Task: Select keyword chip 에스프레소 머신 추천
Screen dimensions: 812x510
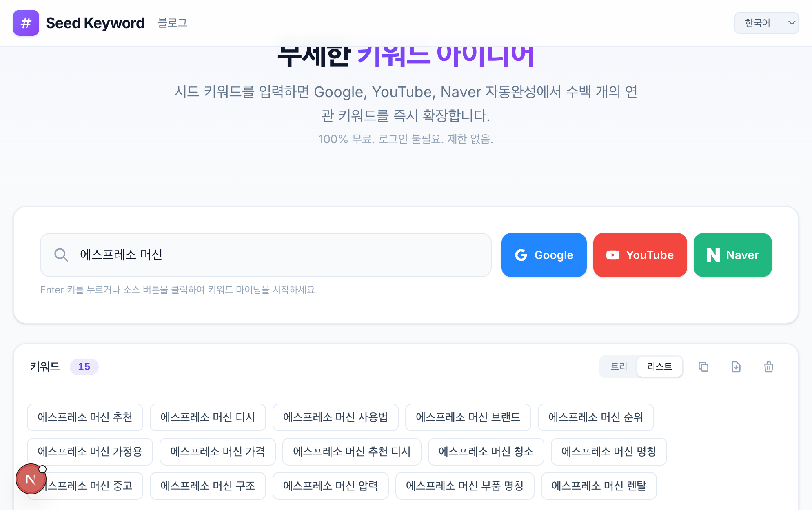Action: point(85,417)
